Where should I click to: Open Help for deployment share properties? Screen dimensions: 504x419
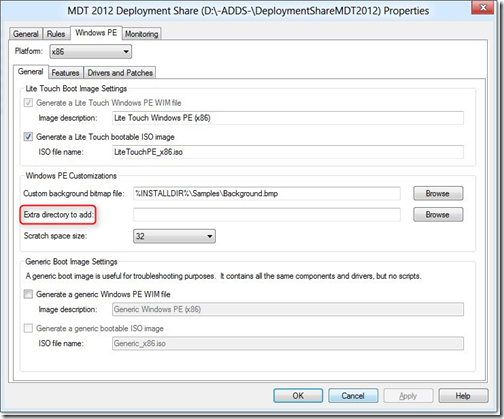[x=463, y=396]
